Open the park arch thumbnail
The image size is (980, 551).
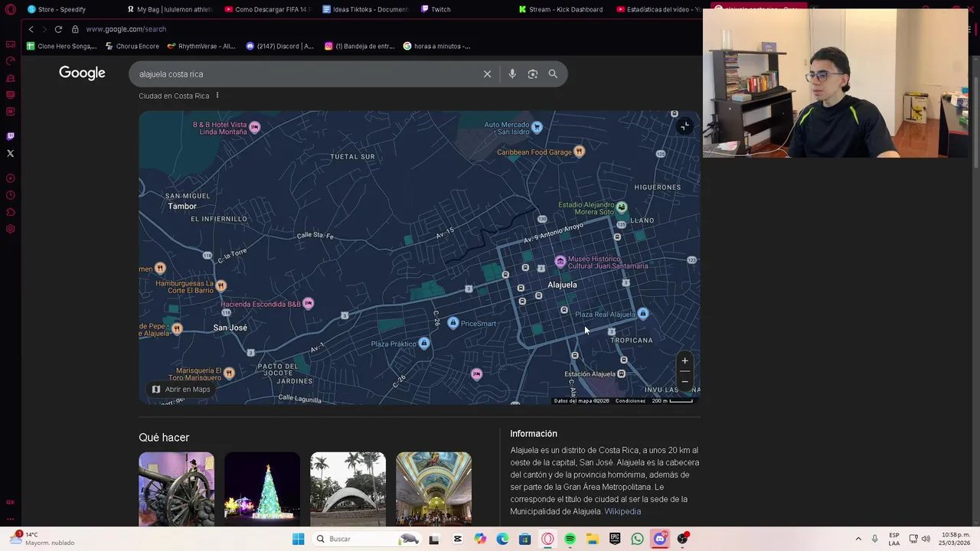tap(348, 489)
